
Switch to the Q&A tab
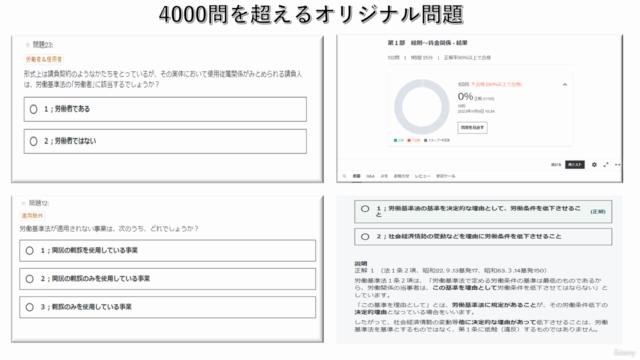370,176
